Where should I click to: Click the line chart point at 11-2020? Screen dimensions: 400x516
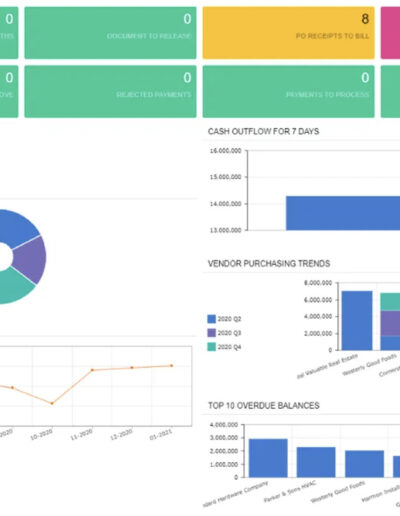pyautogui.click(x=92, y=370)
